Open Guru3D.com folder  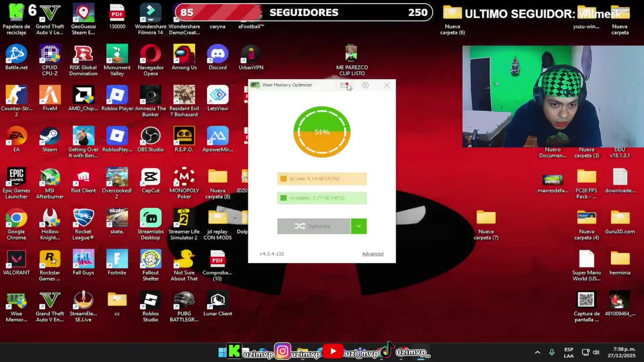[620, 222]
